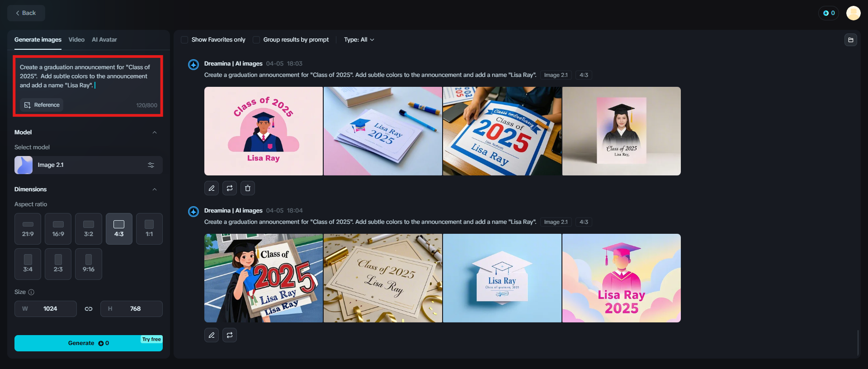Open the assets folder icon
Screen dimensions: 868x369
coord(851,40)
